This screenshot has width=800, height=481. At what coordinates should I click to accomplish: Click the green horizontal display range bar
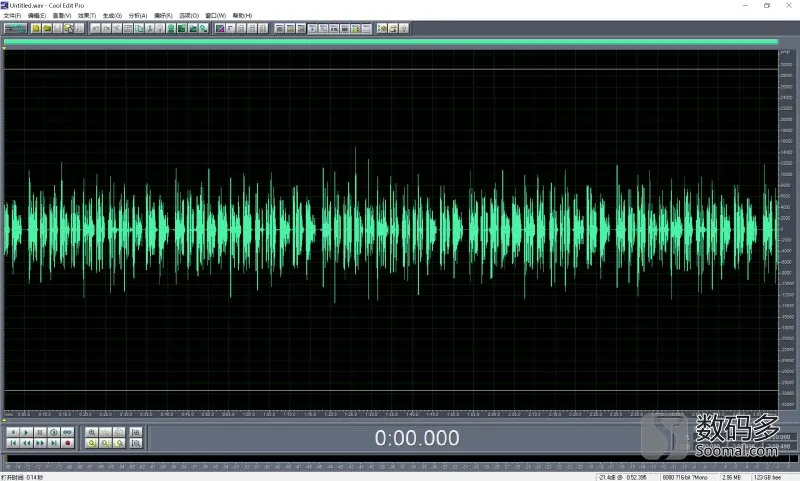[x=391, y=42]
